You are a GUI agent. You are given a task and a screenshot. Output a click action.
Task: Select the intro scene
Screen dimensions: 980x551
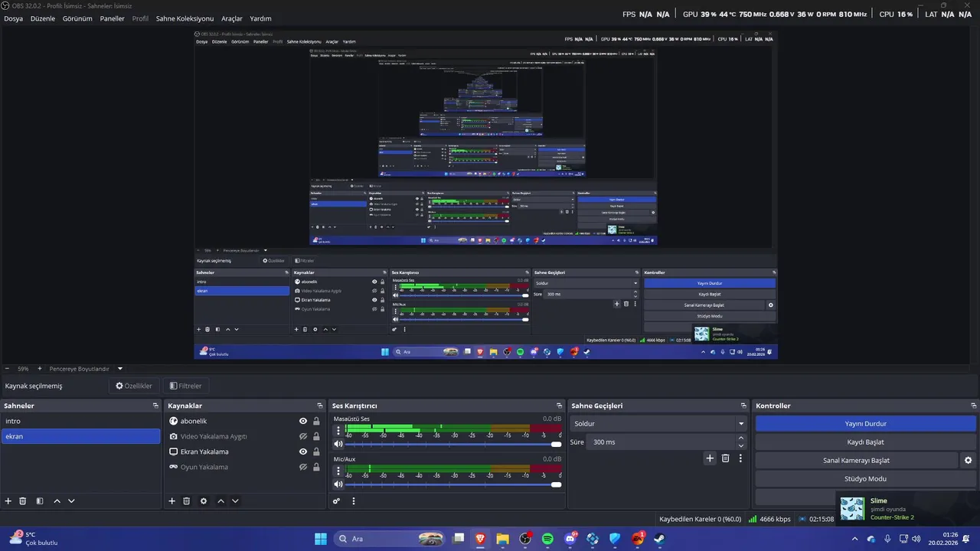[x=80, y=421]
